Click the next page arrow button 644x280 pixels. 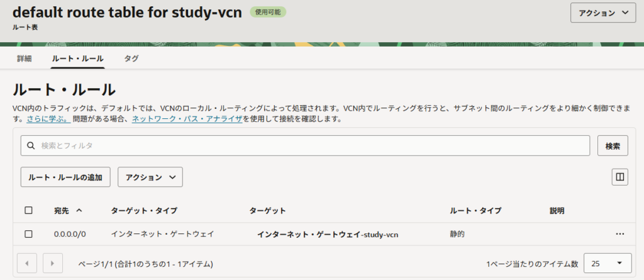coord(53,263)
